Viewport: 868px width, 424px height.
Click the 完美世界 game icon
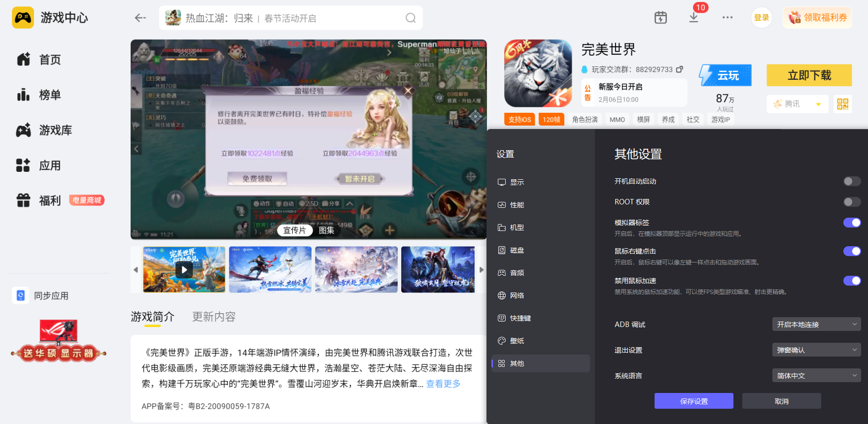point(538,73)
